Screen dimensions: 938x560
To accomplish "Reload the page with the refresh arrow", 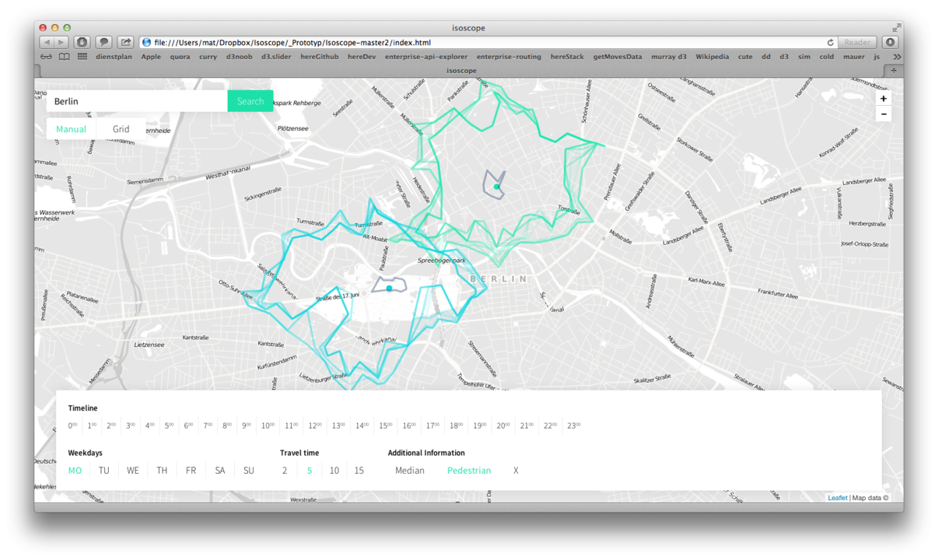I will (831, 43).
